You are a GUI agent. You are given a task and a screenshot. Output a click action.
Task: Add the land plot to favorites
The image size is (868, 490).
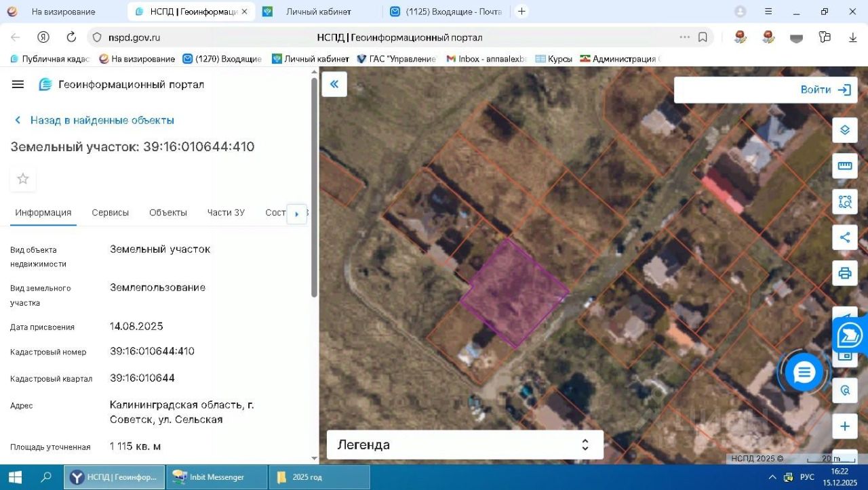click(x=23, y=179)
